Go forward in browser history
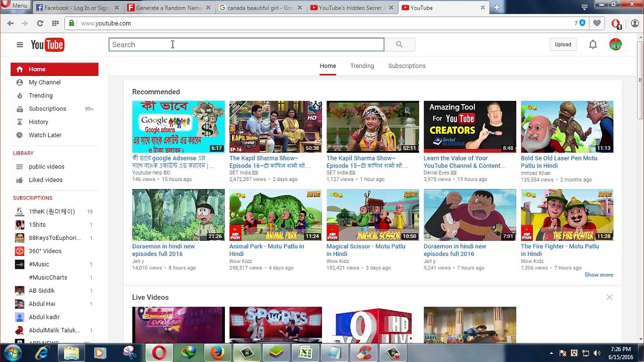The height and width of the screenshot is (362, 644). click(x=25, y=23)
